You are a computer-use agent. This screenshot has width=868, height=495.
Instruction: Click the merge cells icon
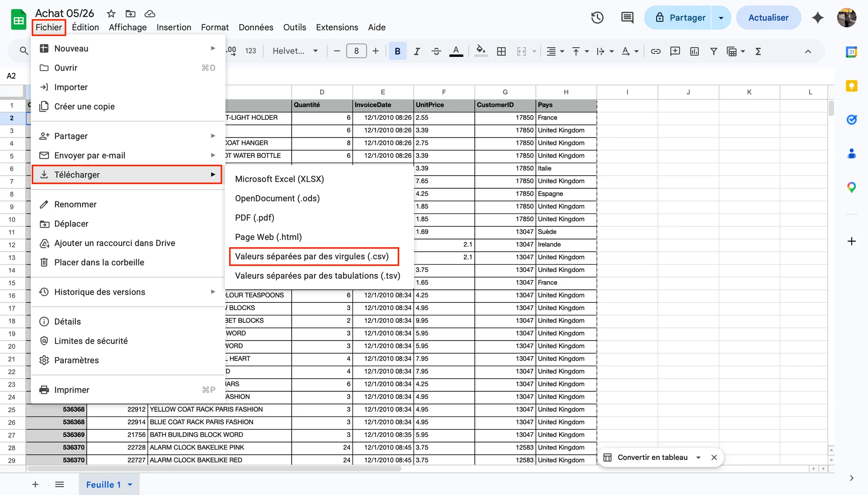point(522,51)
